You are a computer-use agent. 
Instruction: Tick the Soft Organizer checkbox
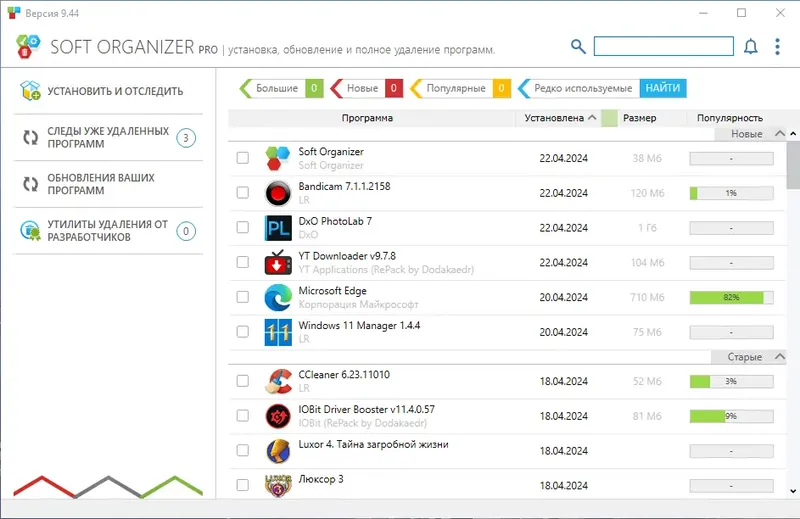(x=243, y=158)
